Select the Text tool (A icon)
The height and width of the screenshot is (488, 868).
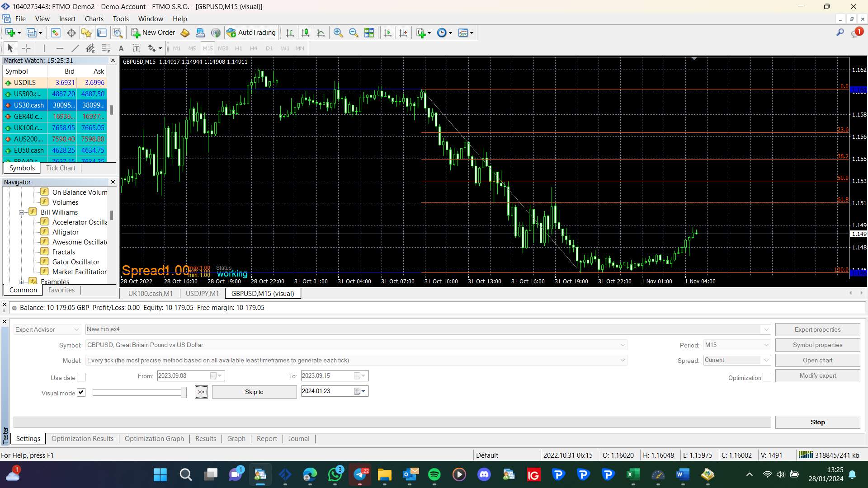[121, 48]
